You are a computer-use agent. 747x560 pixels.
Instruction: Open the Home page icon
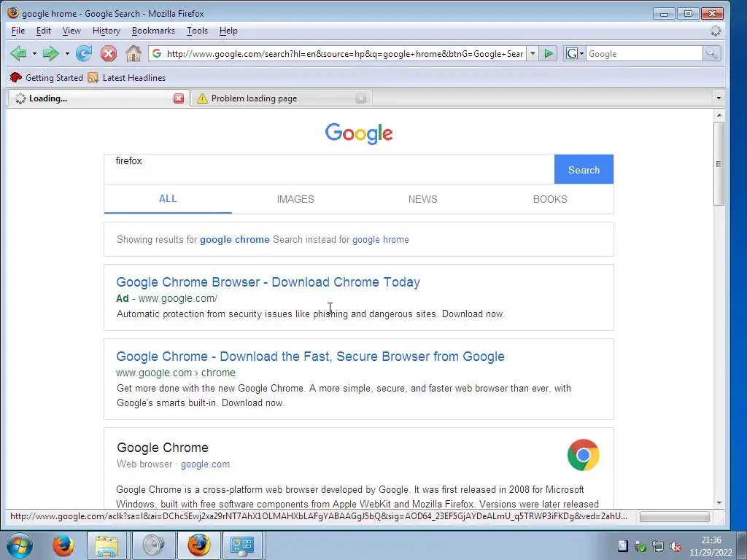click(133, 53)
